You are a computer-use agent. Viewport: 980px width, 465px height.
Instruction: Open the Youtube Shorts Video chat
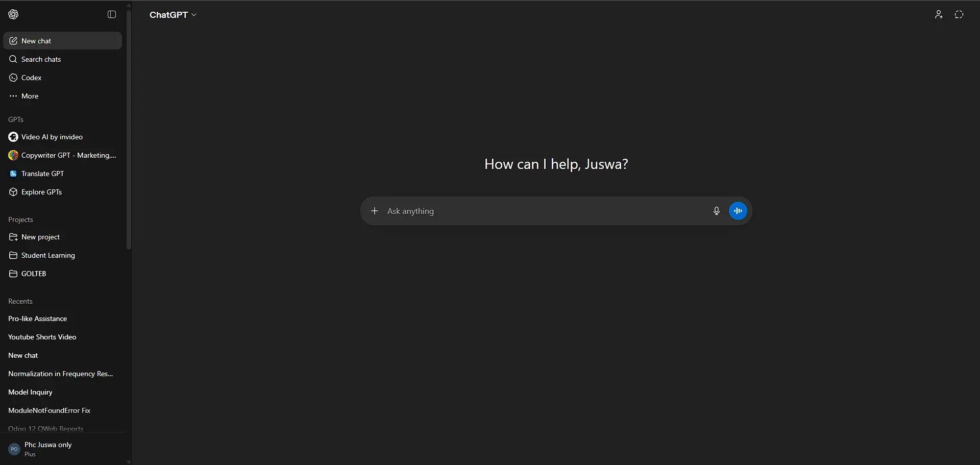62,337
